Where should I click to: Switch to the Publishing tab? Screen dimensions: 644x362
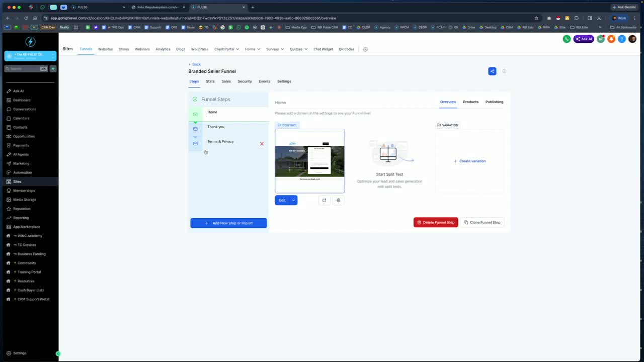click(494, 102)
